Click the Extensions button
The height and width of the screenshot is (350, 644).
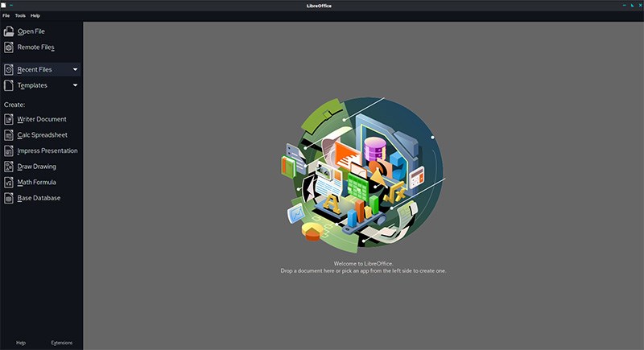(62, 343)
